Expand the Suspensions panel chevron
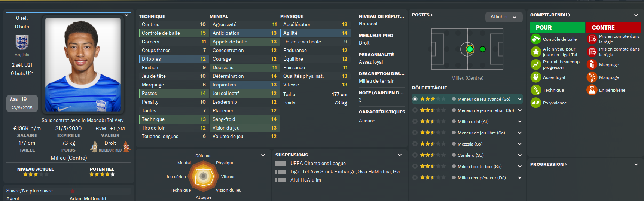This screenshot has height=201, width=644. click(x=400, y=155)
